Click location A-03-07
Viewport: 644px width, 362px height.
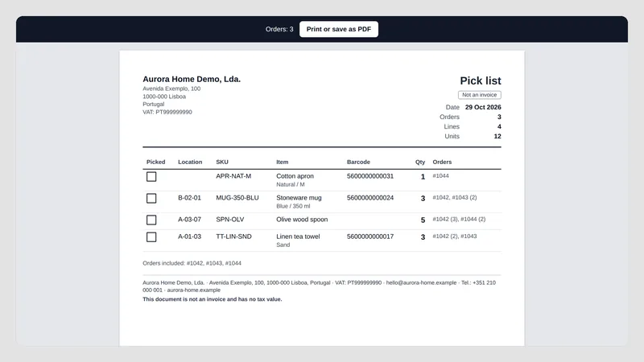[189, 220]
